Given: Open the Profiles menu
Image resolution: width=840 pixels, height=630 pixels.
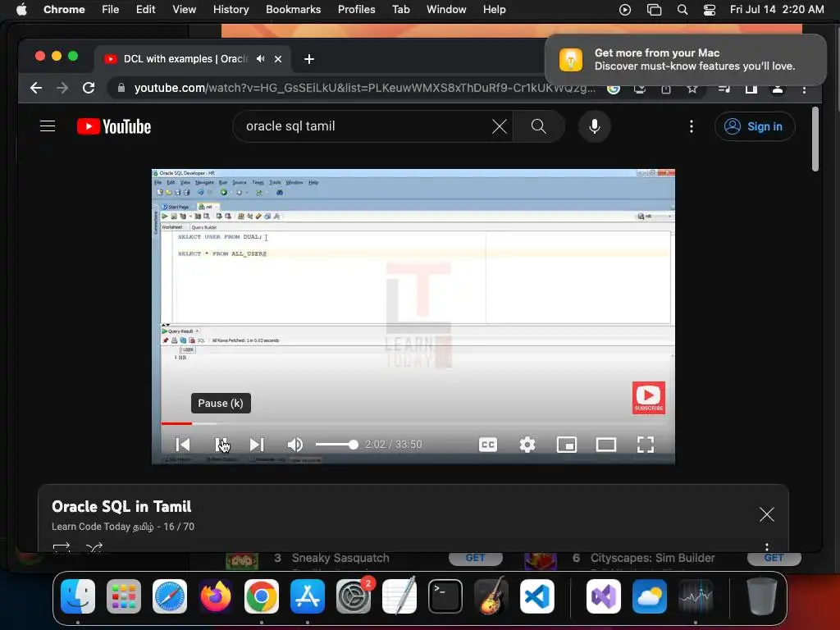Looking at the screenshot, I should [x=357, y=9].
